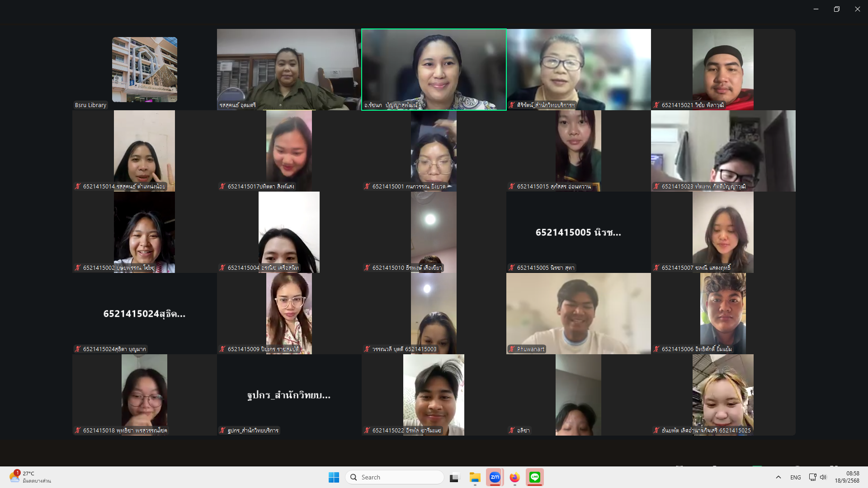This screenshot has width=868, height=488.
Task: Open the Windows Start menu
Action: coord(334,477)
